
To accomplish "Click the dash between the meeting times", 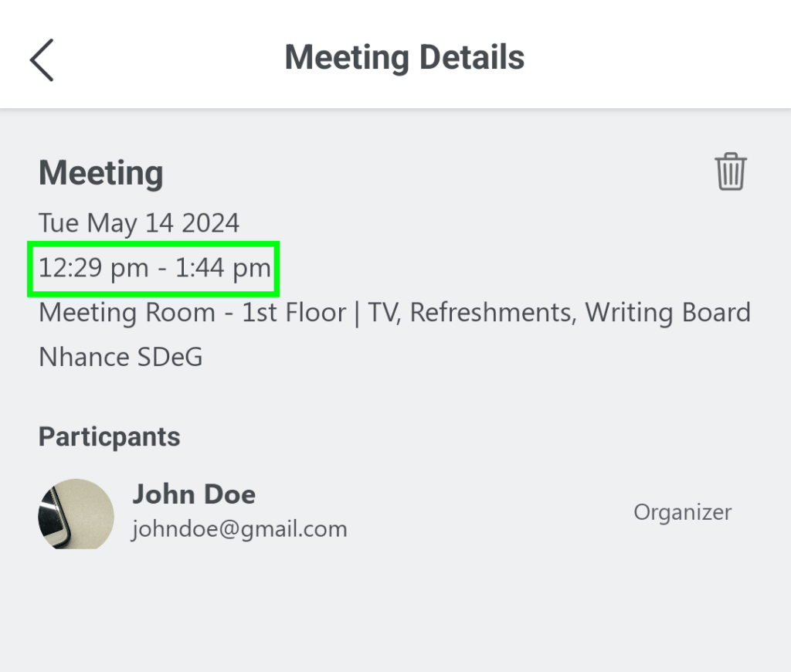I will 162,269.
